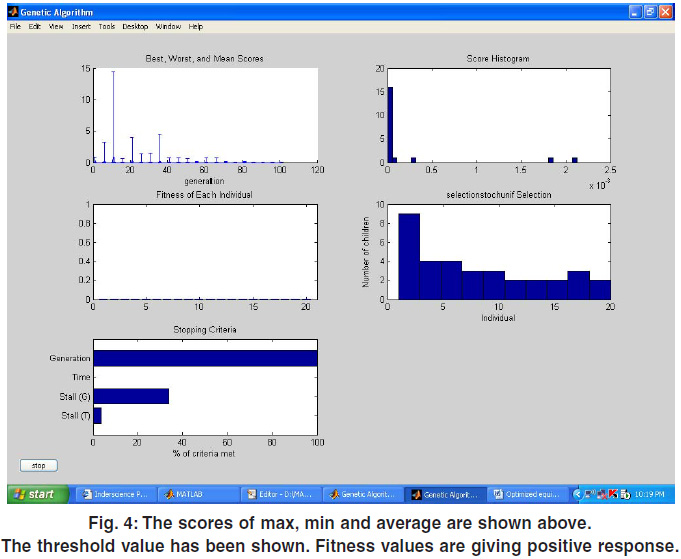
Task: Open the Desktop menu
Action: click(x=135, y=26)
